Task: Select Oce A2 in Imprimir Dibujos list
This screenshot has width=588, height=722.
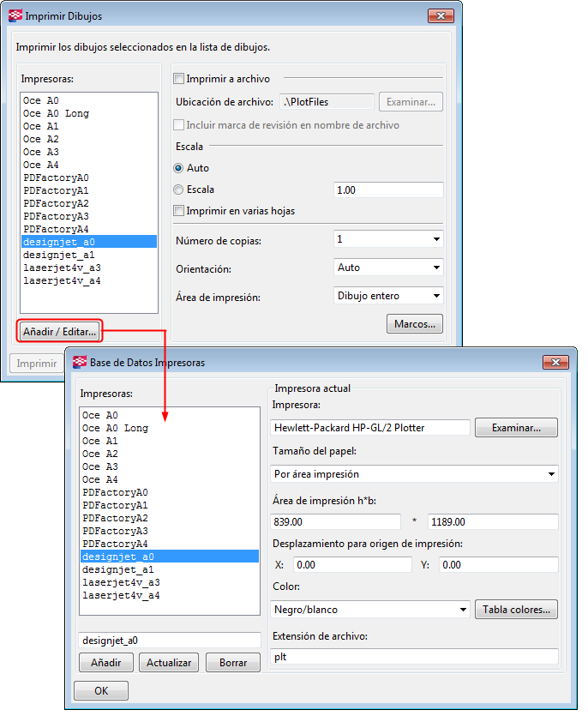Action: [x=89, y=139]
